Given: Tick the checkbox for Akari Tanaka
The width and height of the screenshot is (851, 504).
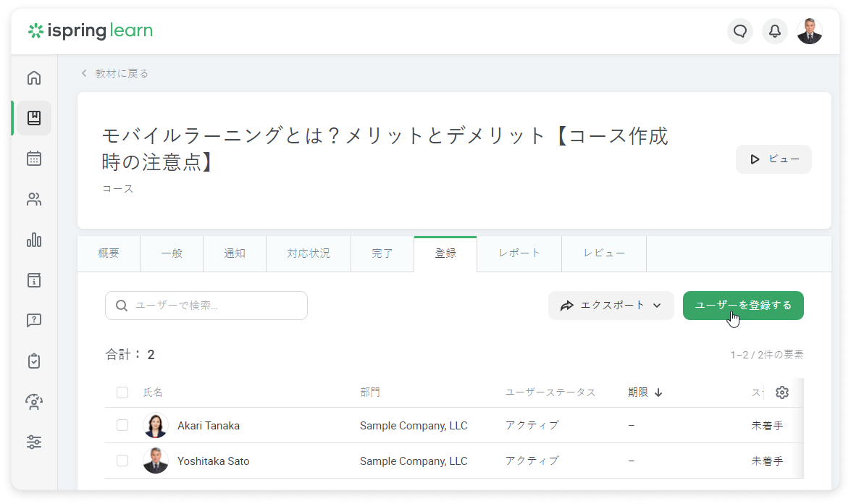Looking at the screenshot, I should coord(122,425).
